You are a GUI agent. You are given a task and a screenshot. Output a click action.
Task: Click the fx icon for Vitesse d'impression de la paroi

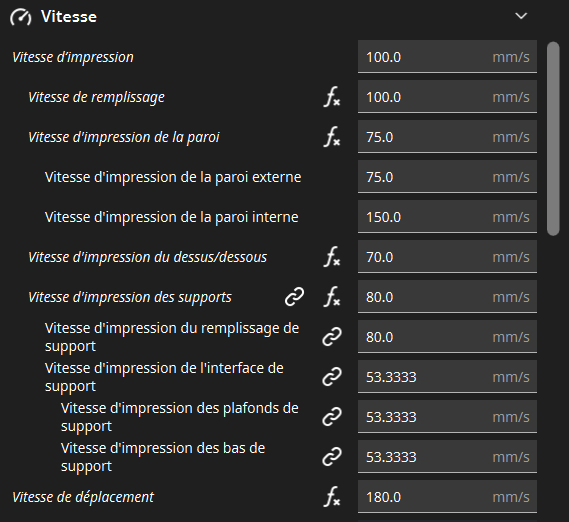[332, 137]
